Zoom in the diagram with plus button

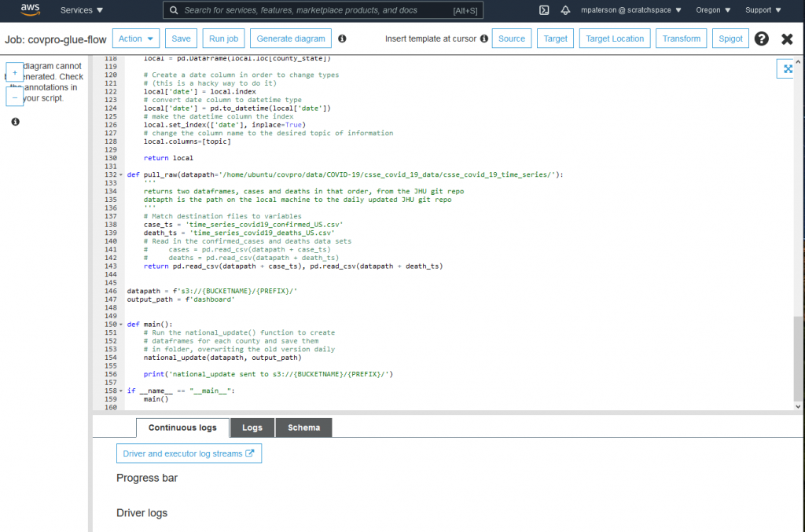pos(14,72)
